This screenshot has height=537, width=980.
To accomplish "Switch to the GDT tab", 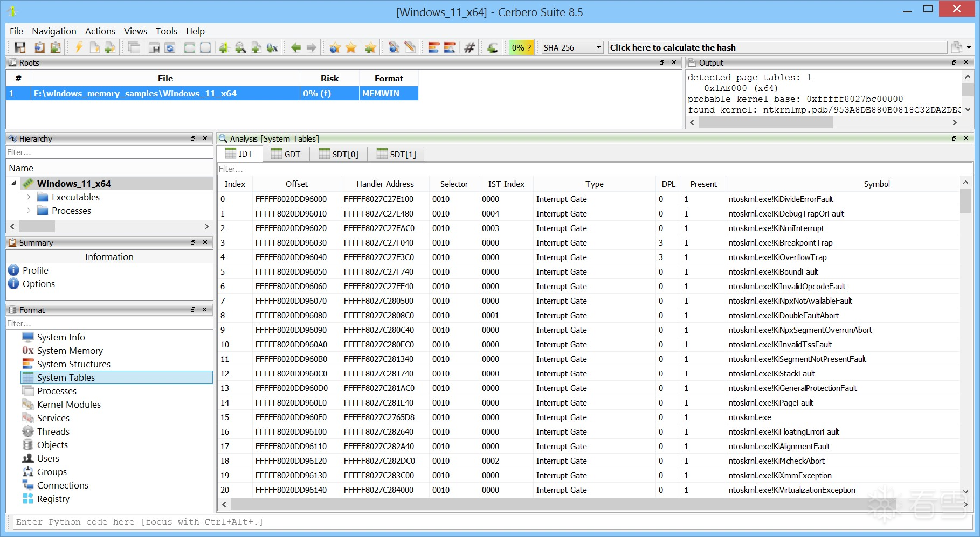I will [x=286, y=154].
